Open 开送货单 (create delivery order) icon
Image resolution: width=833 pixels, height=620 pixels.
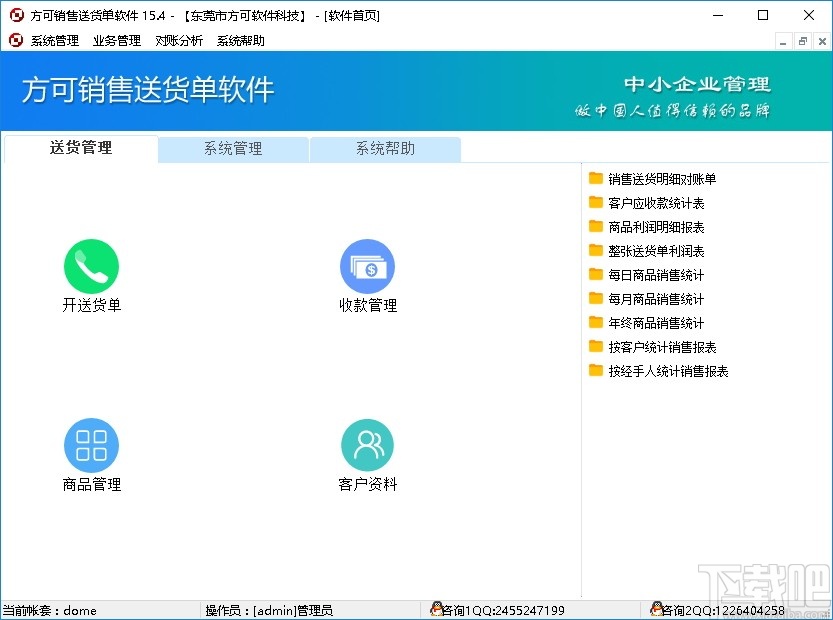pos(92,267)
